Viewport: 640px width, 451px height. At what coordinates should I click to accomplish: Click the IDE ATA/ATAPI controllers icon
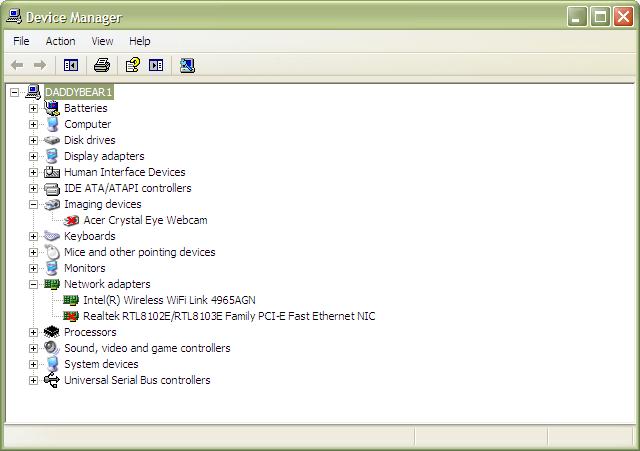tap(52, 189)
